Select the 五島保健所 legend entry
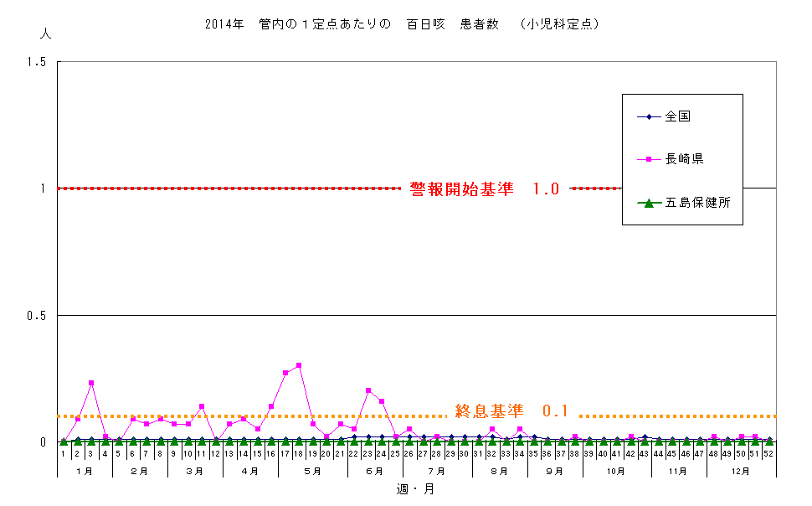Viewport: 812px width, 506px height. (684, 203)
